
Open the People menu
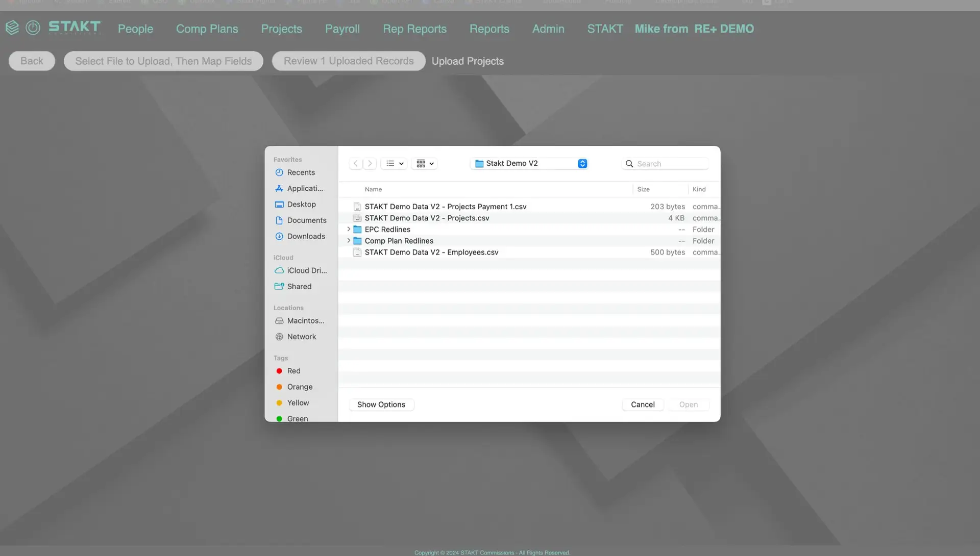(x=135, y=29)
